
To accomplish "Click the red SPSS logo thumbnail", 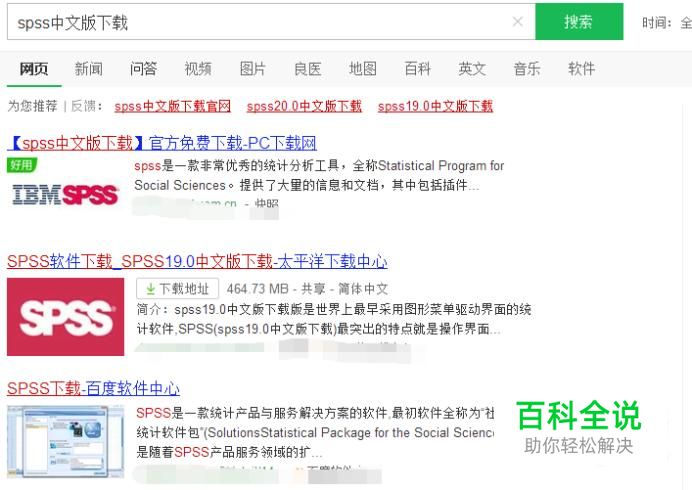I will (x=65, y=317).
